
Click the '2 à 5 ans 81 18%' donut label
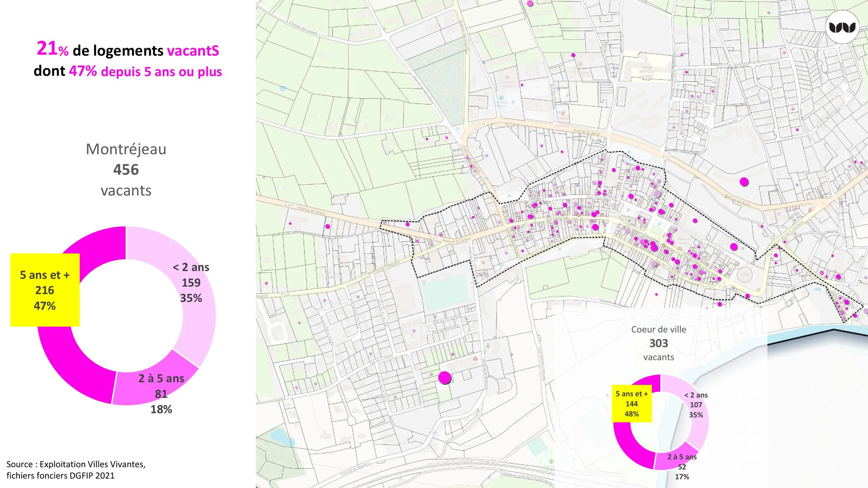click(161, 394)
